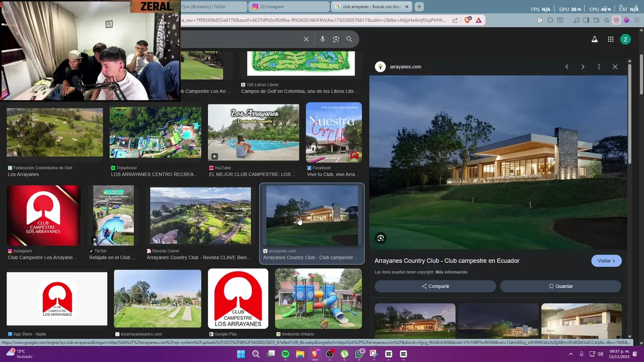Image resolution: width=644 pixels, height=362 pixels.
Task: Open Brave Shields lion icon
Action: click(x=467, y=20)
